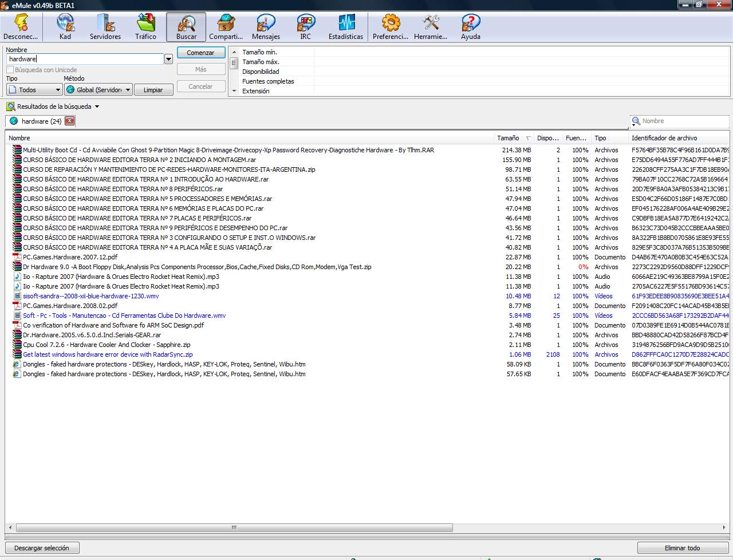Show the Estadísticas statistics view
The width and height of the screenshot is (733, 560).
coord(346,27)
